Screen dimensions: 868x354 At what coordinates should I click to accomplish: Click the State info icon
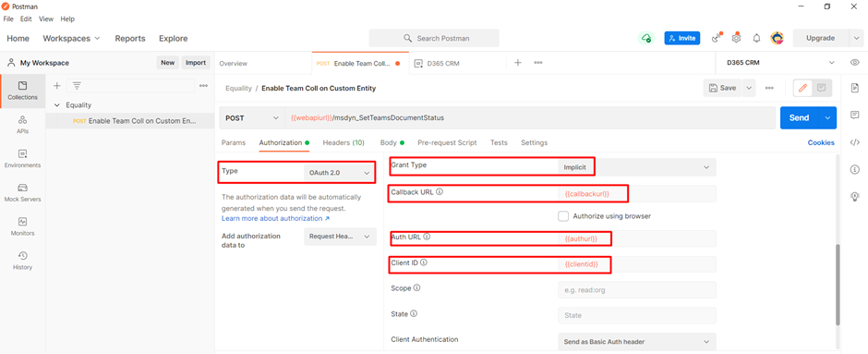tap(414, 313)
